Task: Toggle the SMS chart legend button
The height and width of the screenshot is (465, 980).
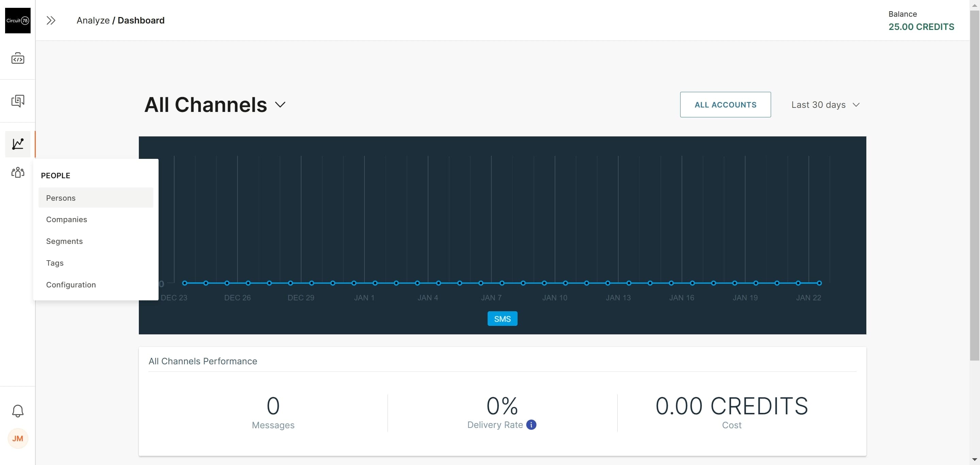Action: [x=502, y=319]
